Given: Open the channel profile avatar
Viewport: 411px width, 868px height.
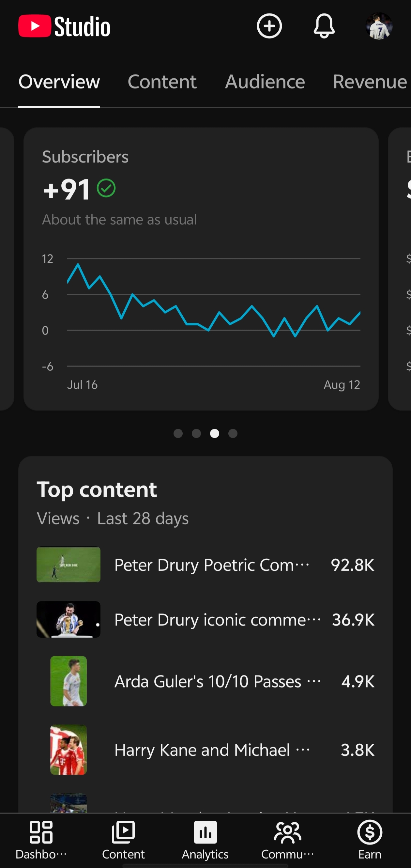Looking at the screenshot, I should coord(379,26).
